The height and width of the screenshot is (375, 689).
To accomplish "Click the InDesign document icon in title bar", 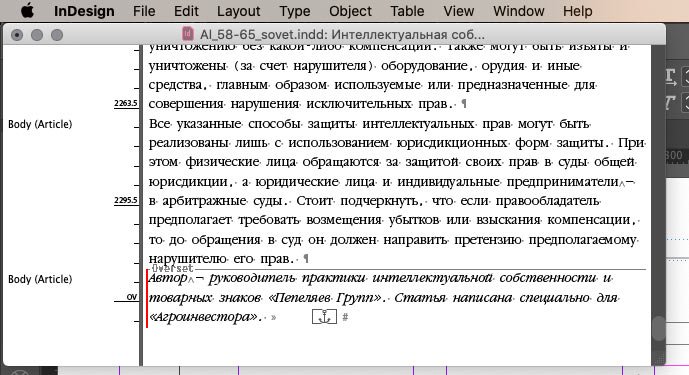I will tap(188, 34).
